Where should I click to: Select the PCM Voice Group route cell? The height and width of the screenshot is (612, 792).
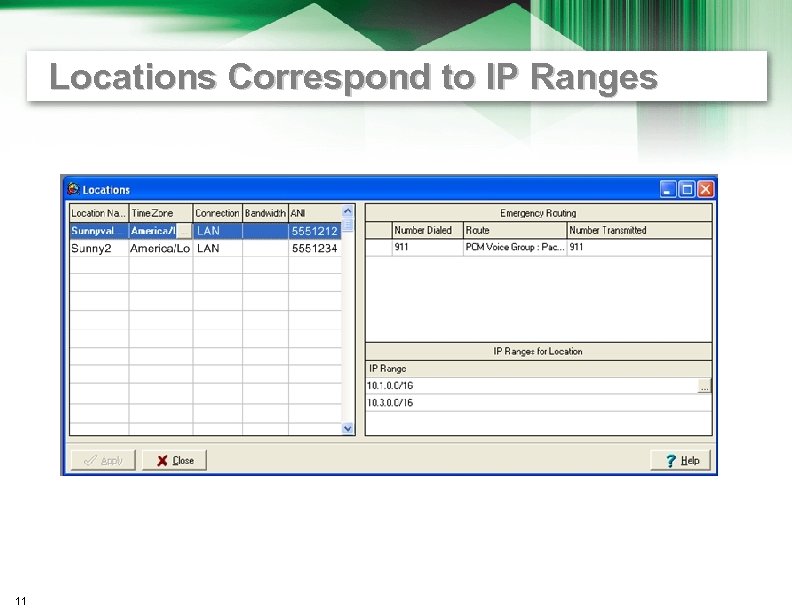(515, 247)
